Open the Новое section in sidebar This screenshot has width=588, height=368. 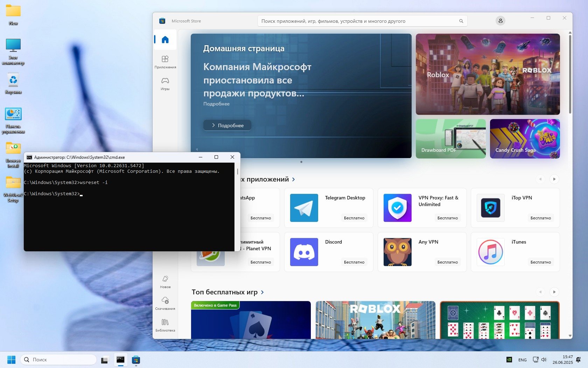[165, 281]
